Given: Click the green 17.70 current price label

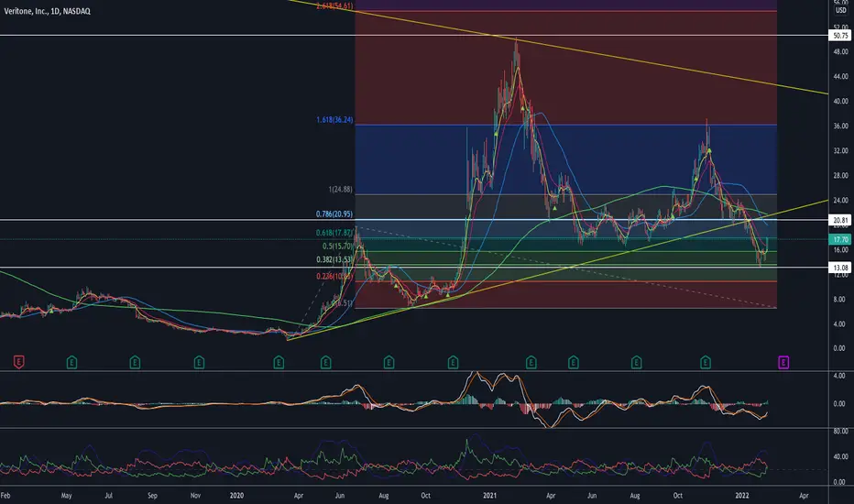Looking at the screenshot, I should click(839, 239).
